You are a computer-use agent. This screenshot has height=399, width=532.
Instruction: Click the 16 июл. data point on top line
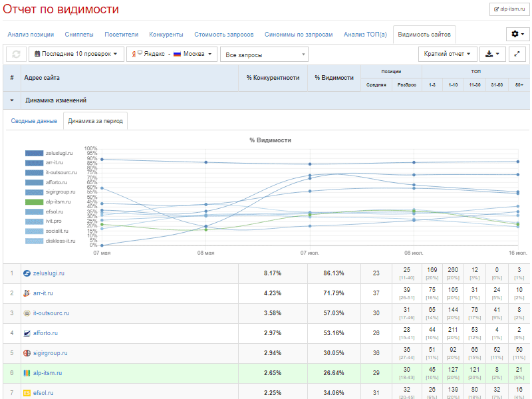518,162
